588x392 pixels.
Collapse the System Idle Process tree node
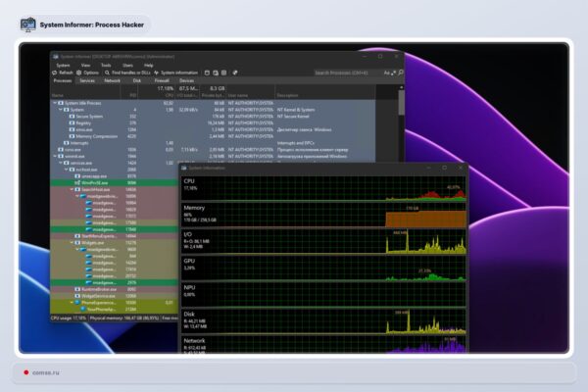(x=55, y=103)
